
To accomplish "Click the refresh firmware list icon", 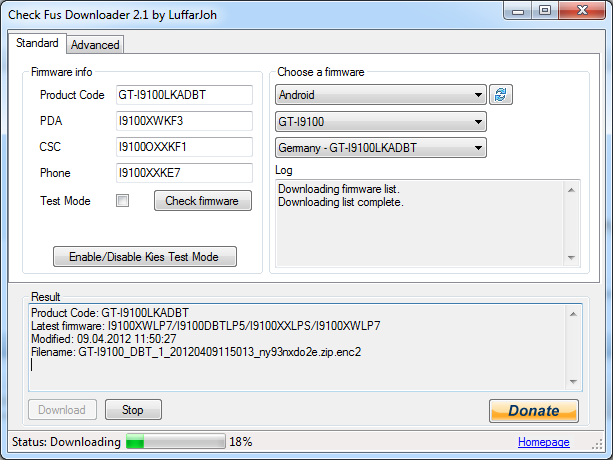I will pos(501,95).
